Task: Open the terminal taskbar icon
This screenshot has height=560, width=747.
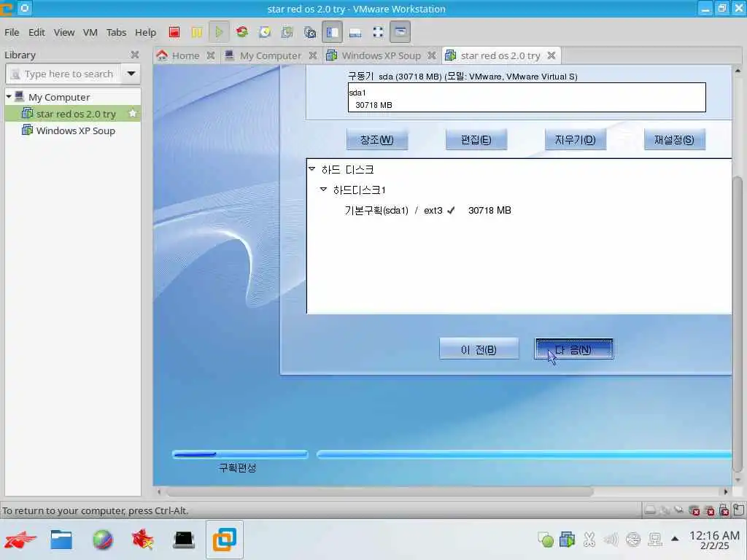Action: click(x=183, y=540)
